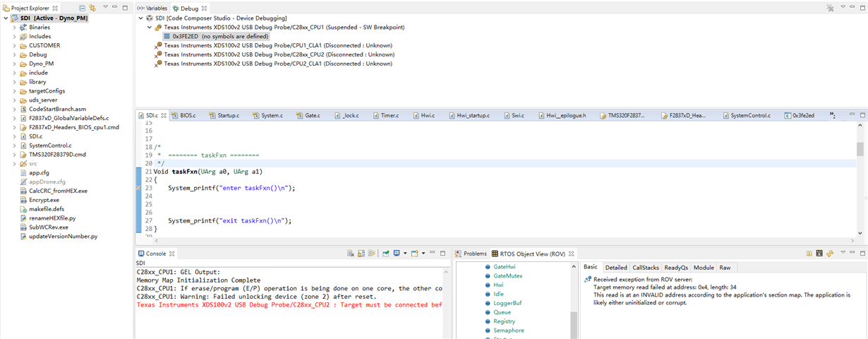The height and width of the screenshot is (339, 868).
Task: Expand the Includes node
Action: pos(15,36)
